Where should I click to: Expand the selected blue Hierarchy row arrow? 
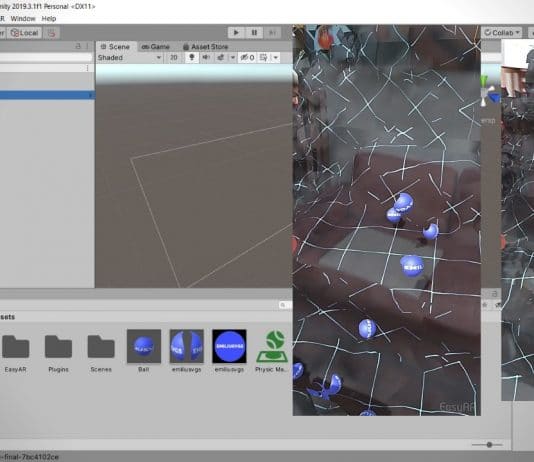[91, 95]
